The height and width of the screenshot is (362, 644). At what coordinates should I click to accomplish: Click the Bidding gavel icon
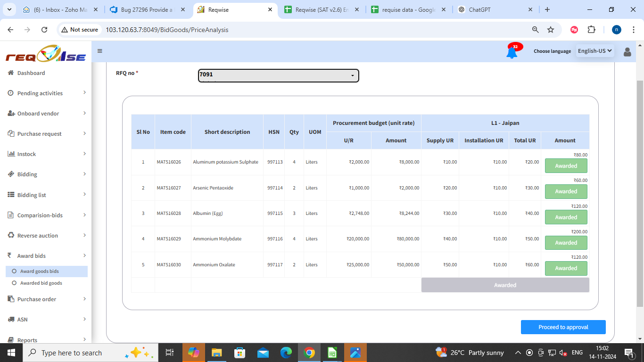(11, 174)
